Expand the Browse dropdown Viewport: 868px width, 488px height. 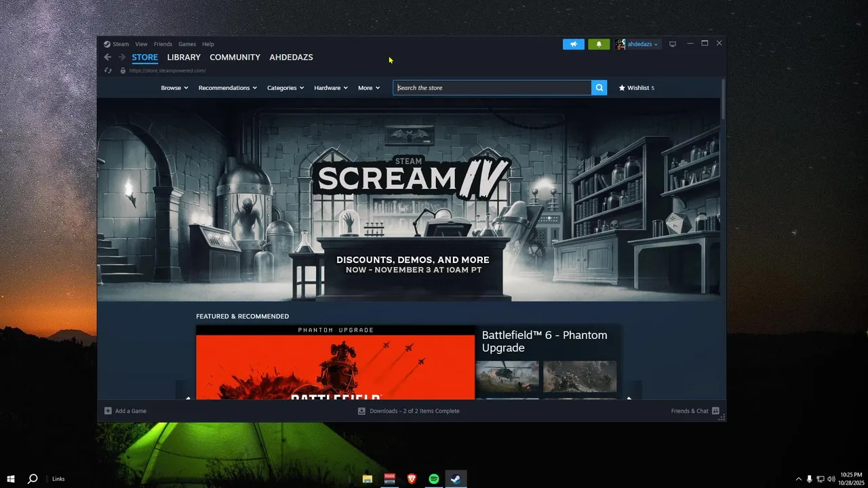174,87
